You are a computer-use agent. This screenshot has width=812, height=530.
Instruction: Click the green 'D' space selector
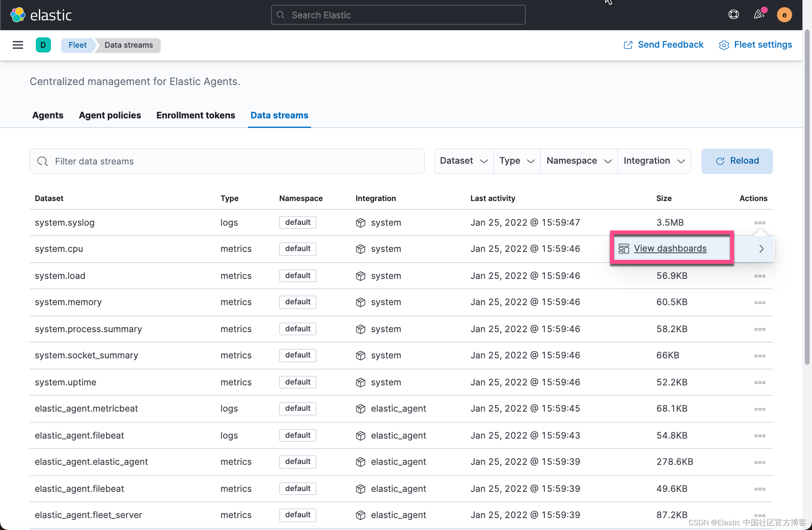click(43, 45)
